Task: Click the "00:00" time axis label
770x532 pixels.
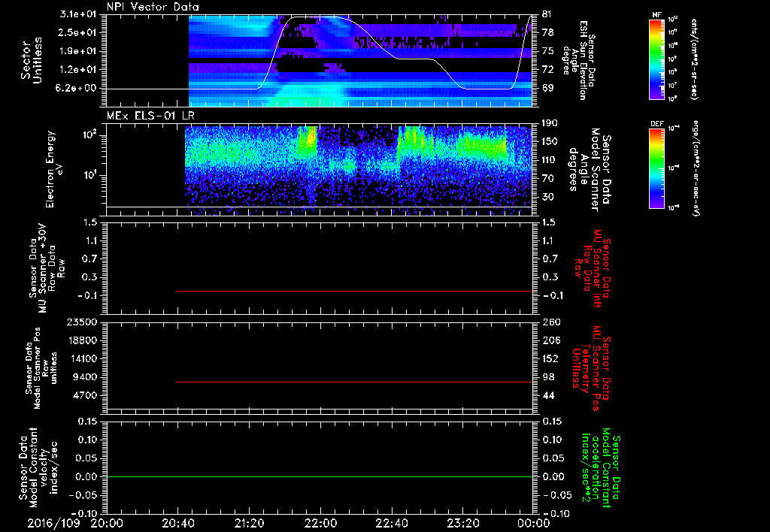Action: 534,523
